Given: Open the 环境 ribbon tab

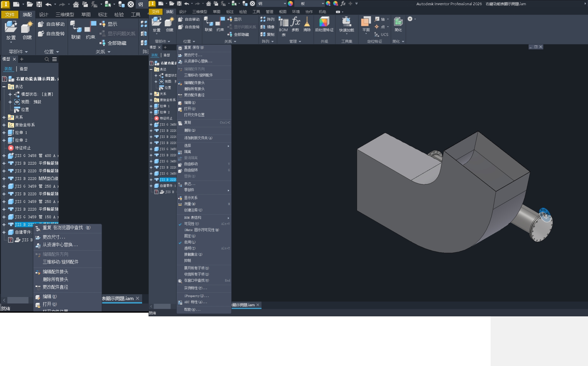Looking at the screenshot, I should (296, 12).
